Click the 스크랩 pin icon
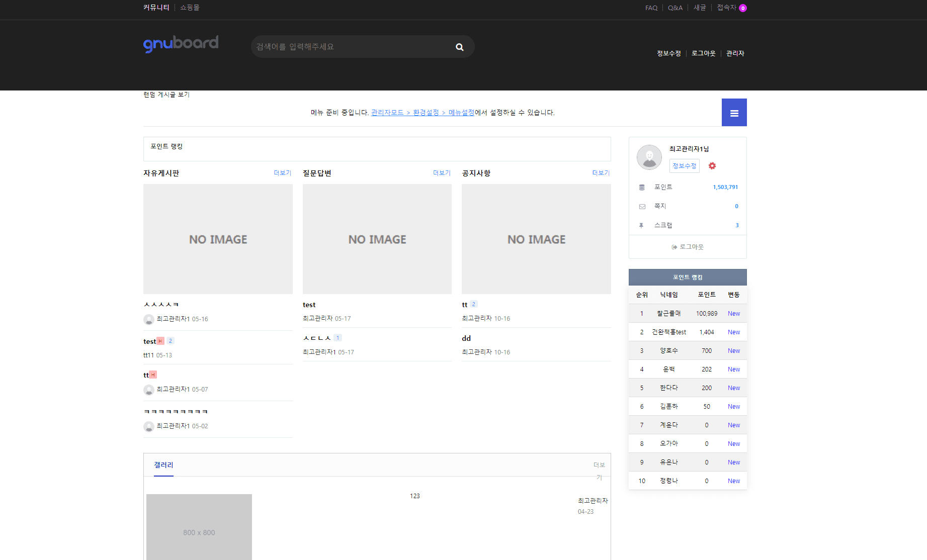 pos(641,226)
